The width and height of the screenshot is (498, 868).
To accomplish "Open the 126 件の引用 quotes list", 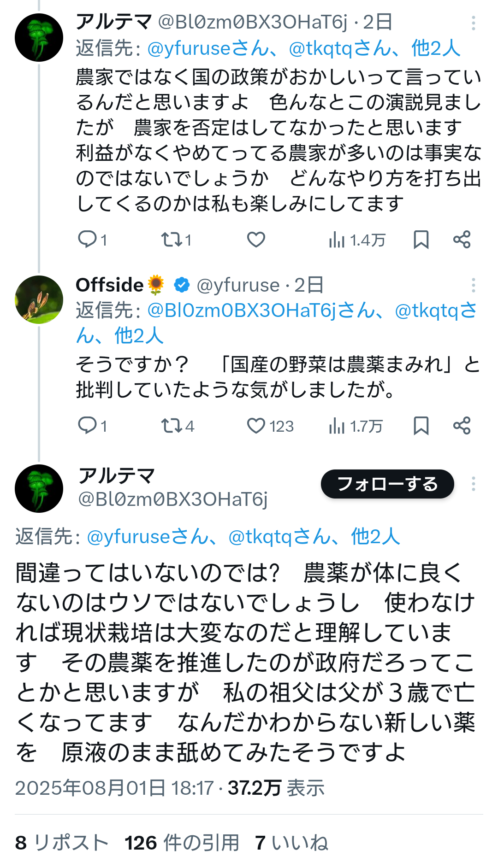I will click(x=182, y=843).
